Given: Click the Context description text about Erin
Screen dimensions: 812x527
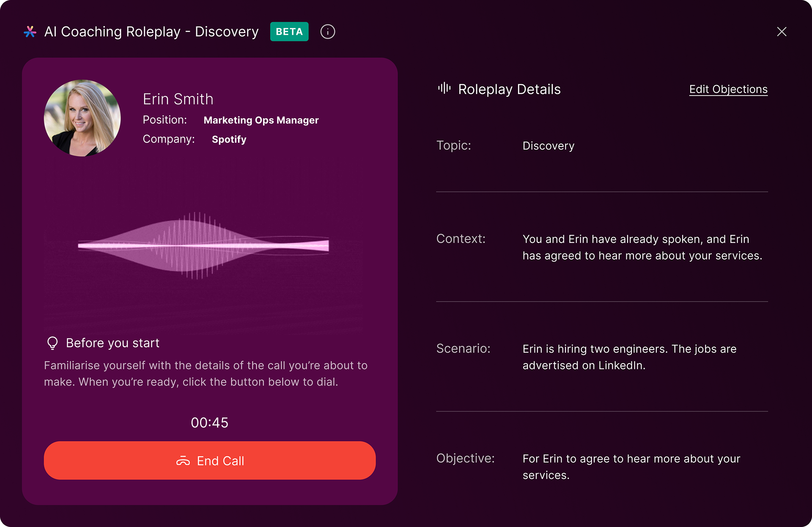Looking at the screenshot, I should point(642,247).
